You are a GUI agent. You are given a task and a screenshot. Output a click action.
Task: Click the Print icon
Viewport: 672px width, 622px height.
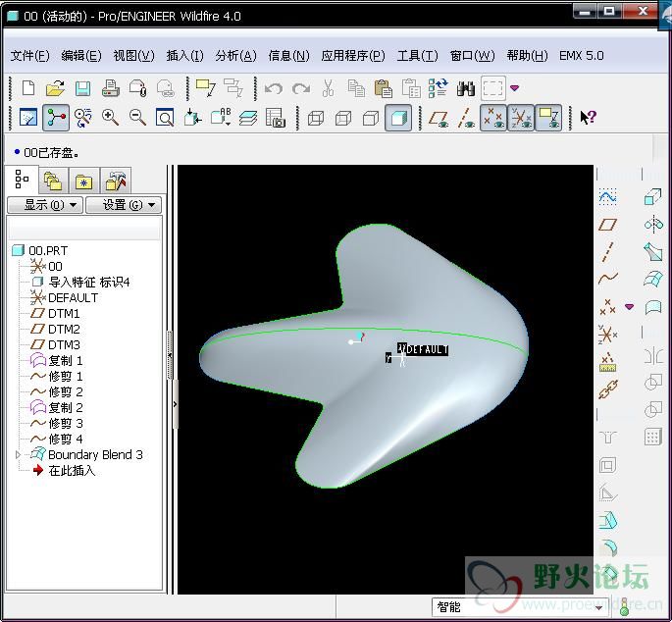[111, 88]
